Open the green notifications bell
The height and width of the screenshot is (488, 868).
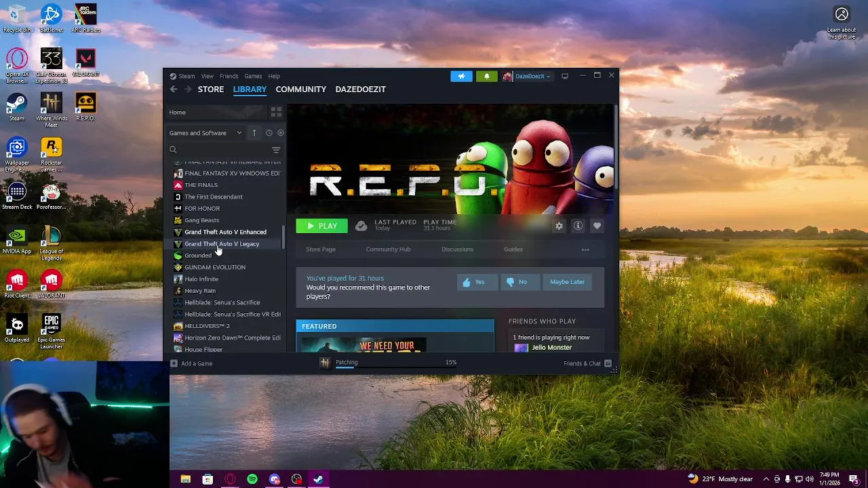pos(486,76)
